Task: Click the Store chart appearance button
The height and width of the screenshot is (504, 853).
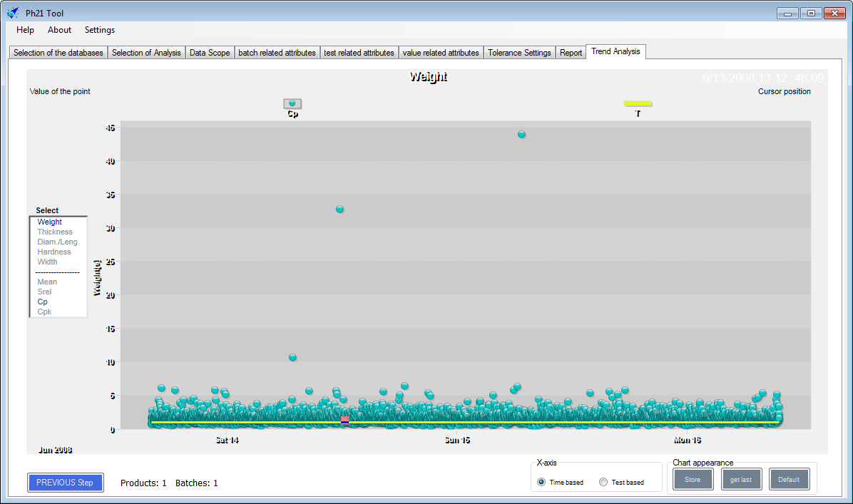Action: click(x=693, y=480)
